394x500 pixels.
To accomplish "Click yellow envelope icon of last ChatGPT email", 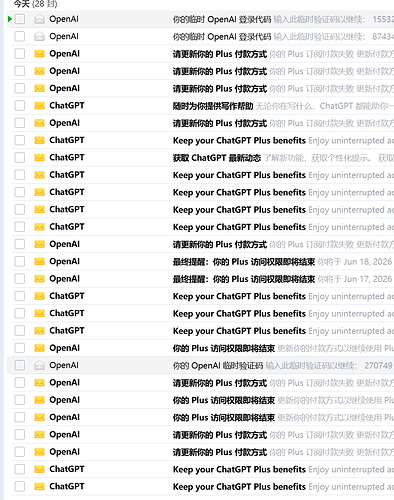I will pos(39,487).
